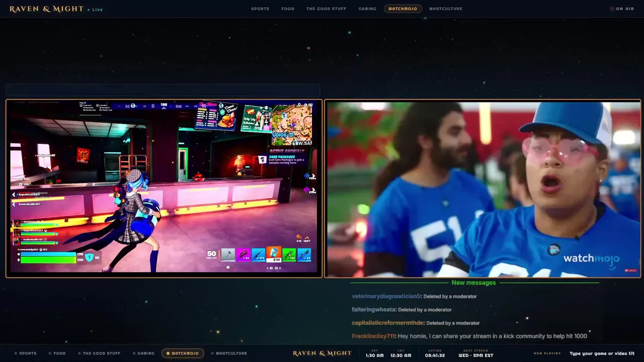Click the green Live indicator next to logo

95,10
